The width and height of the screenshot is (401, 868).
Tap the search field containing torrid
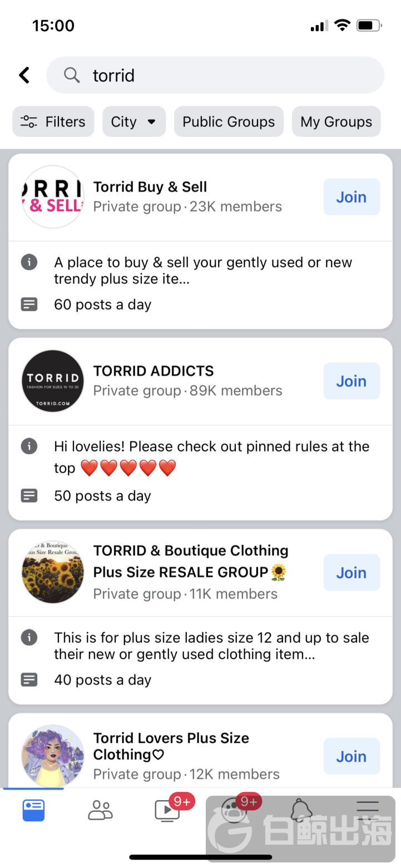[x=222, y=75]
